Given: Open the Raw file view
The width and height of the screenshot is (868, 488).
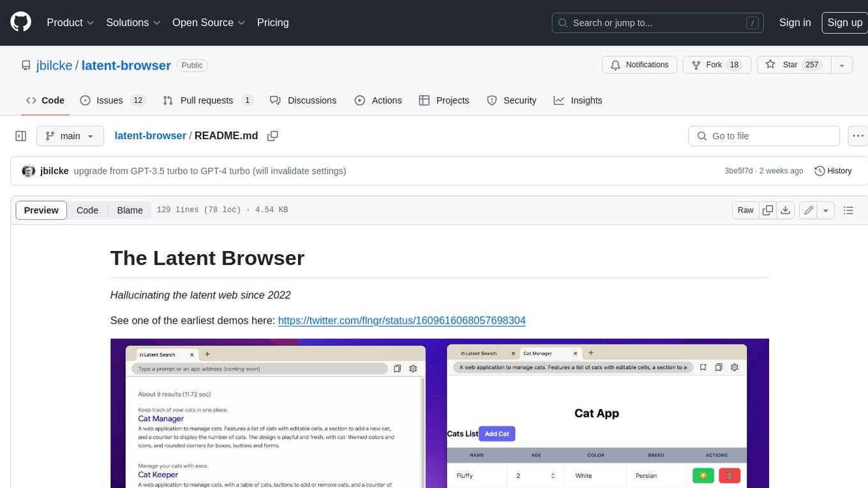Looking at the screenshot, I should pos(745,210).
